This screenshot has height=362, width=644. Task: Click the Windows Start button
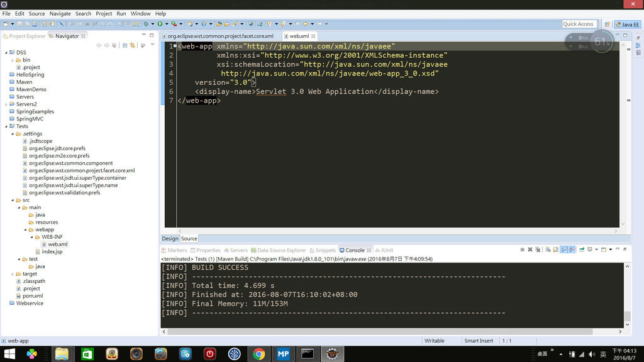9,354
